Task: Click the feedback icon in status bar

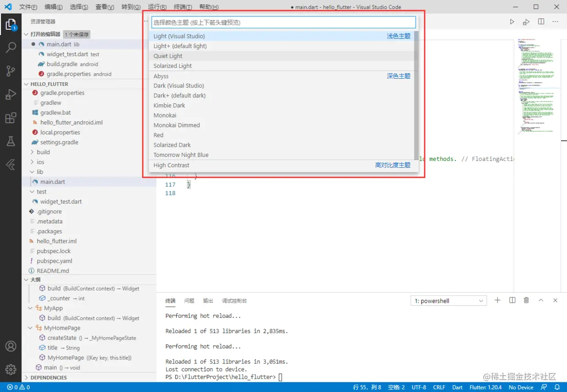Action: (544, 387)
